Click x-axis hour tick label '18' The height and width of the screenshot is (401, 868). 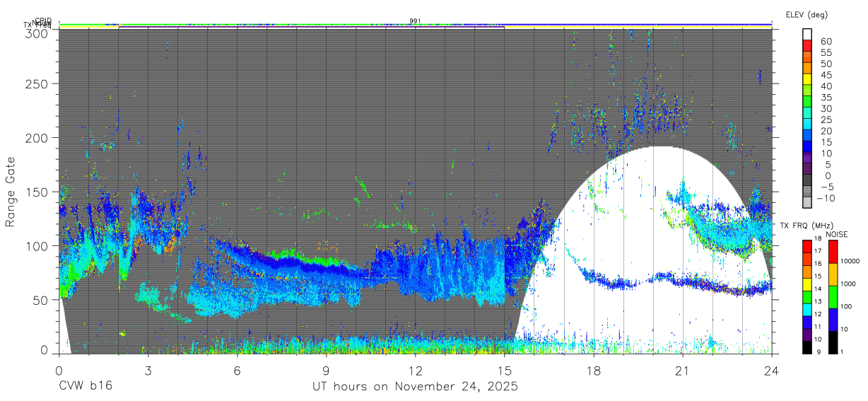point(594,370)
